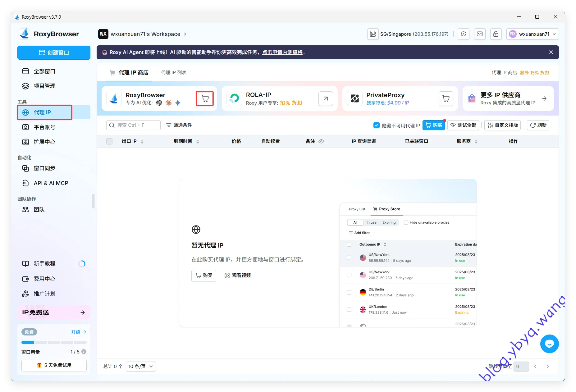Click the RoxyBrowser shopping cart icon

click(x=205, y=99)
